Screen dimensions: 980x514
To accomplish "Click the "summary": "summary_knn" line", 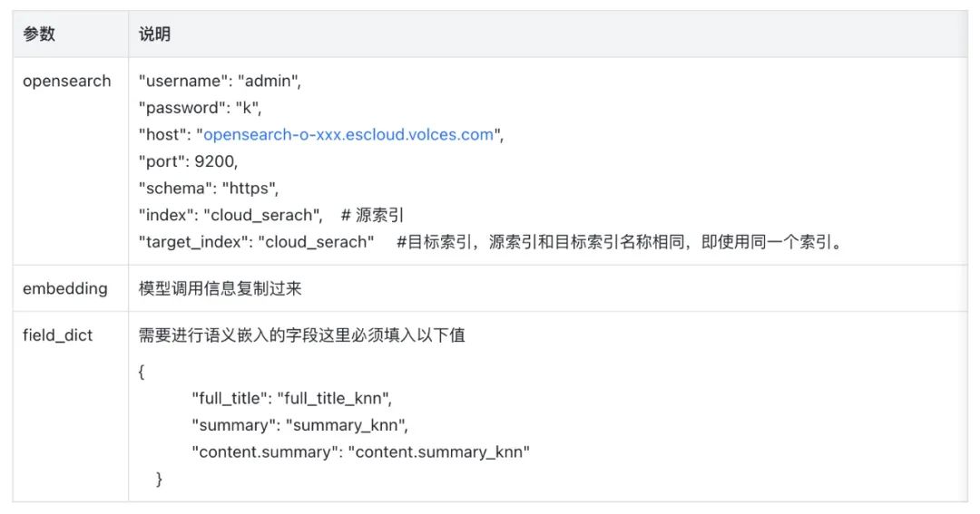I will tap(299, 424).
